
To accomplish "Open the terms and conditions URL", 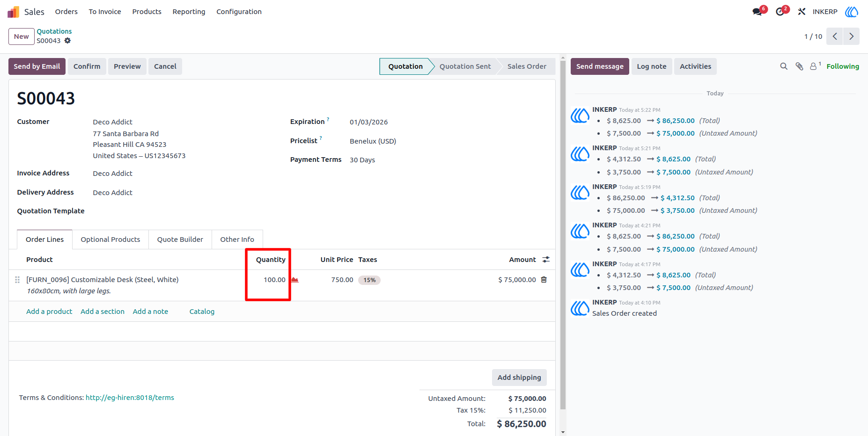I will click(130, 398).
